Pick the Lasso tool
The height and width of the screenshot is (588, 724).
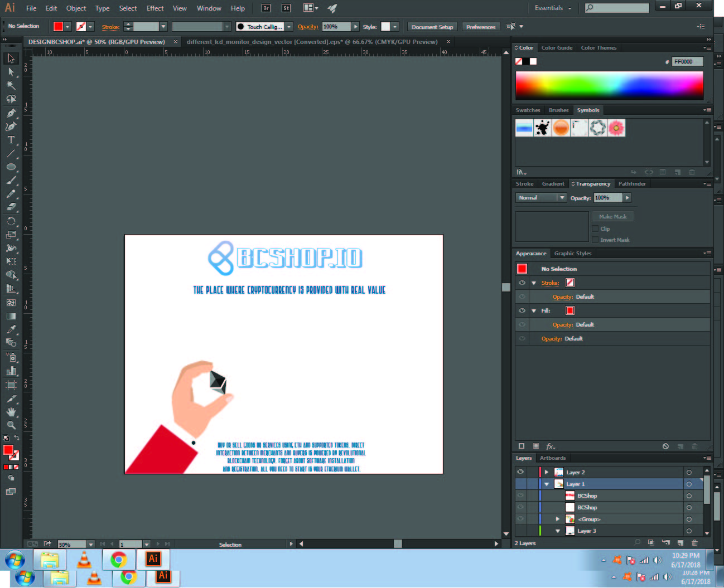[x=11, y=99]
